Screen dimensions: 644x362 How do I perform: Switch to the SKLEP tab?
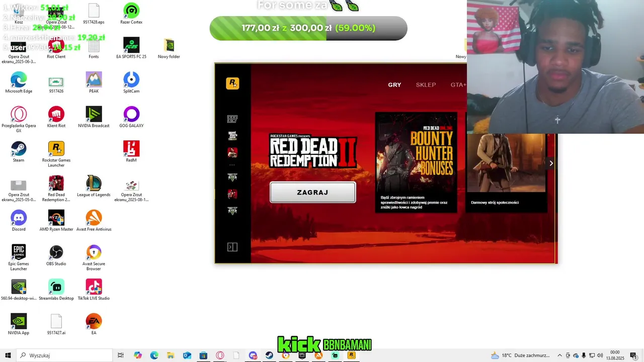tap(426, 85)
